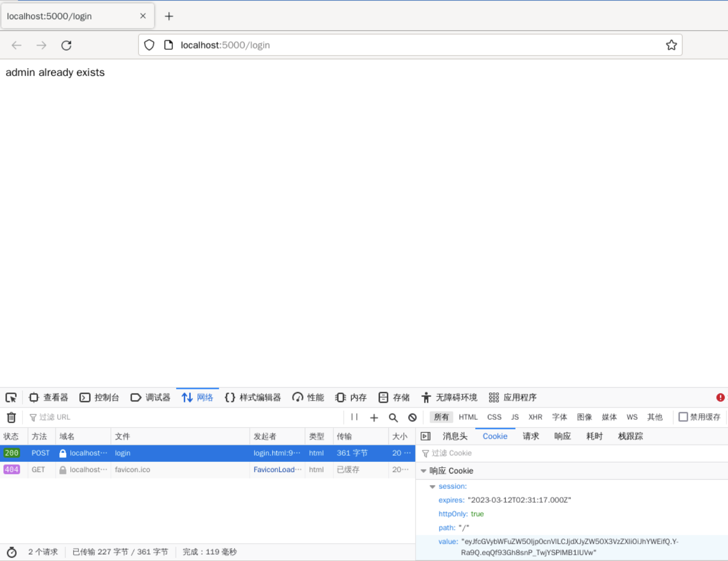728x561 pixels.
Task: Open the FaviconLoad initiator link
Action: click(x=277, y=470)
